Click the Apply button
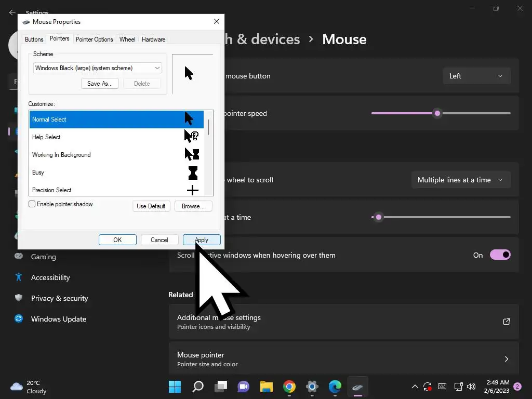The image size is (532, 399). point(202,240)
